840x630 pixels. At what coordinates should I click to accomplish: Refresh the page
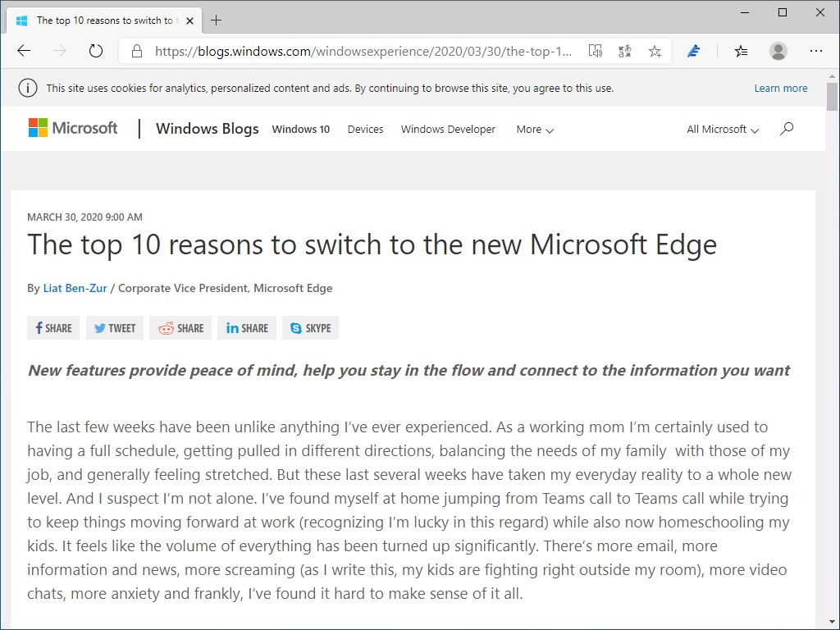coord(96,51)
